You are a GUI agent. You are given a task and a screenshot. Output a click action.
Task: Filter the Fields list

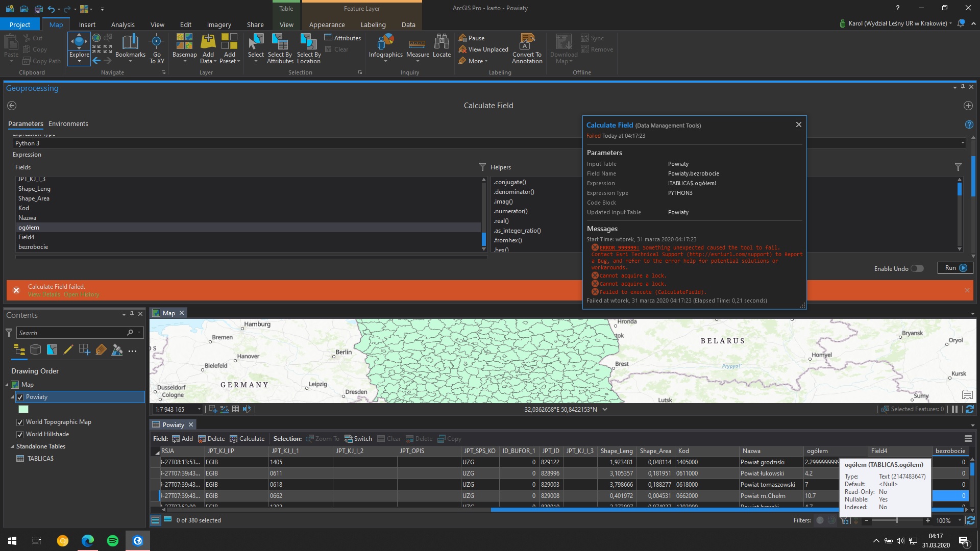tap(482, 167)
